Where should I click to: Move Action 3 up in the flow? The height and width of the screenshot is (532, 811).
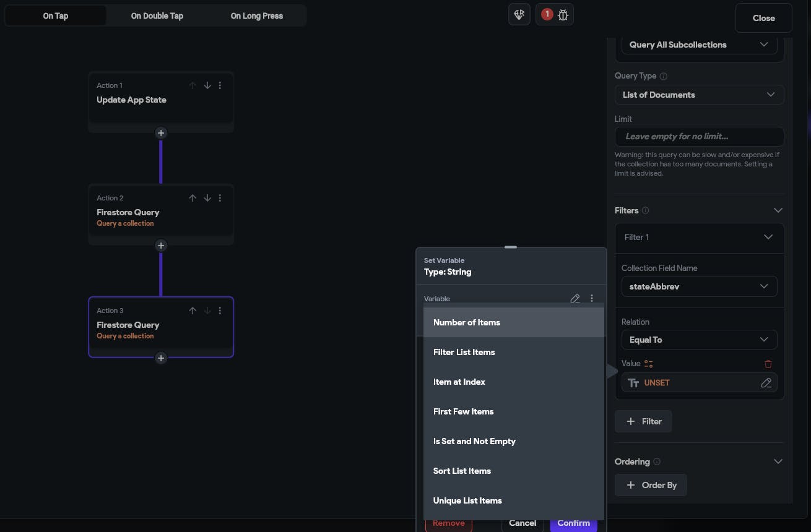click(193, 311)
